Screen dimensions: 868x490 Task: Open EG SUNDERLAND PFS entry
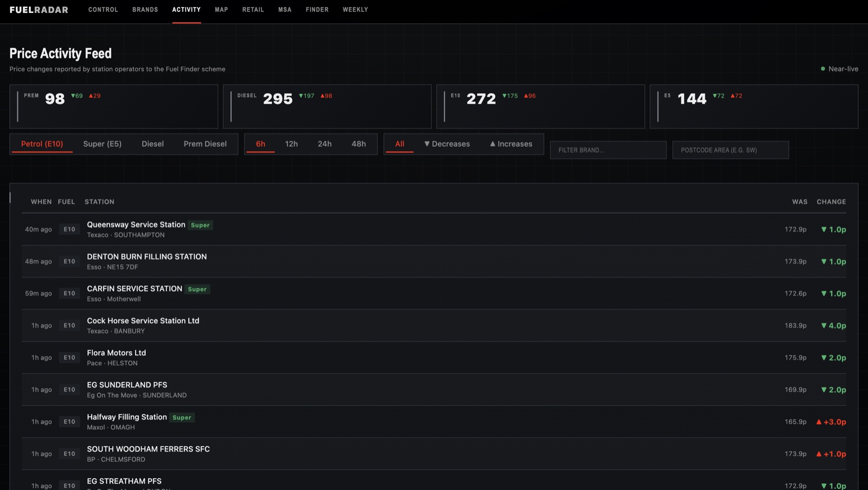click(x=434, y=390)
